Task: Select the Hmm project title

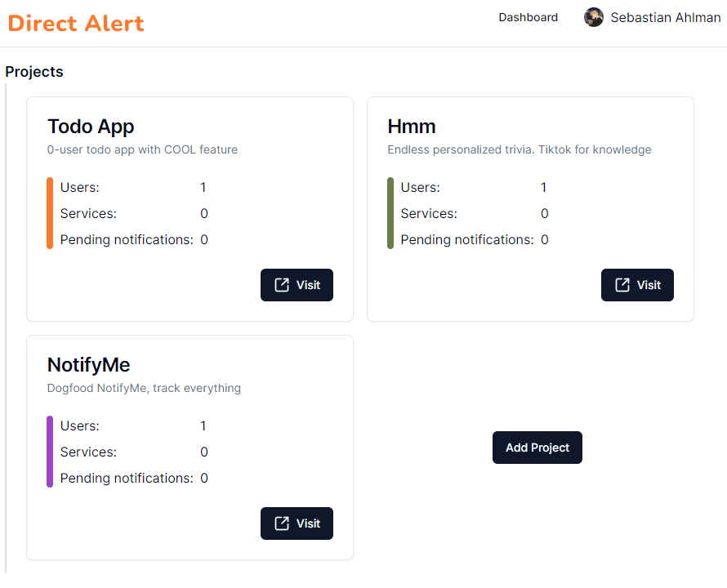Action: coord(412,127)
